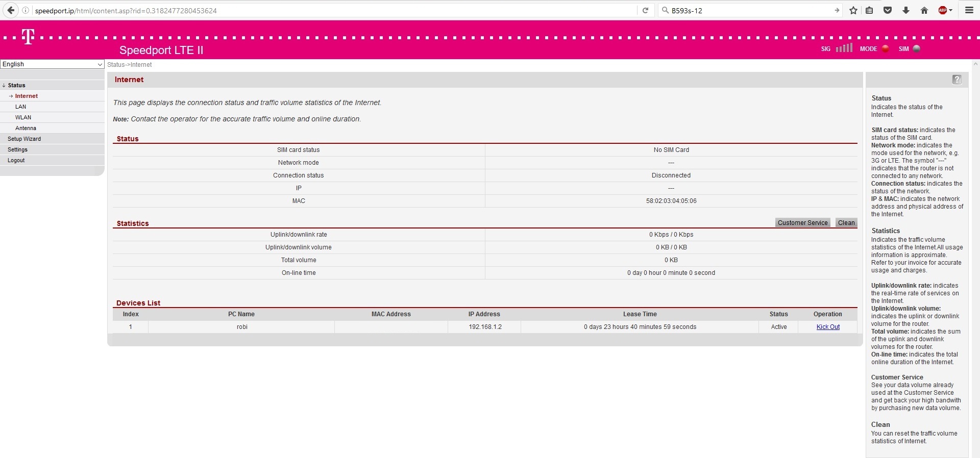Image resolution: width=980 pixels, height=458 pixels.
Task: Click the No SIM Card value
Action: (671, 150)
